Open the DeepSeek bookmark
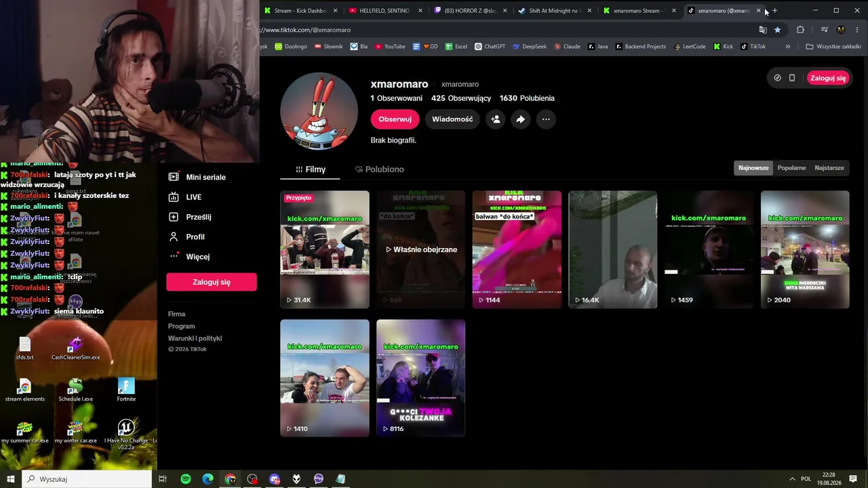This screenshot has height=488, width=868. tap(530, 47)
